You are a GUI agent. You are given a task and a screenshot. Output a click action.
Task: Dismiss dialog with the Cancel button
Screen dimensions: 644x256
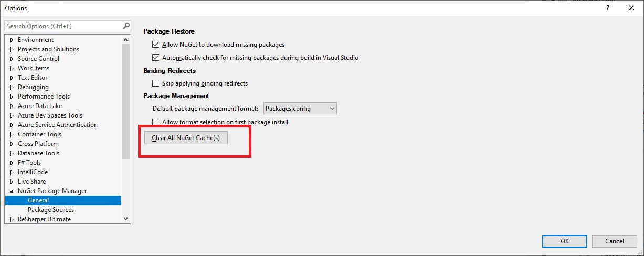coord(615,241)
